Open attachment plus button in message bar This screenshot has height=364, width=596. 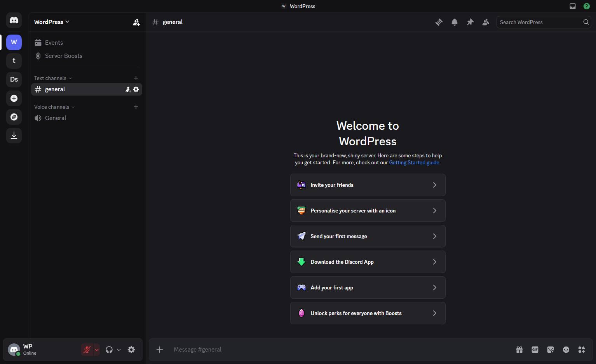(160, 350)
